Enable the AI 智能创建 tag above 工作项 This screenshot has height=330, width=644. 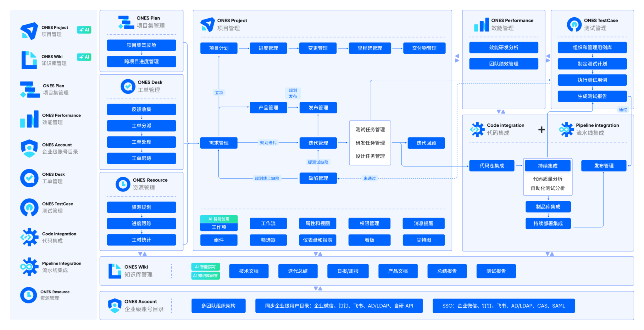pyautogui.click(x=219, y=219)
